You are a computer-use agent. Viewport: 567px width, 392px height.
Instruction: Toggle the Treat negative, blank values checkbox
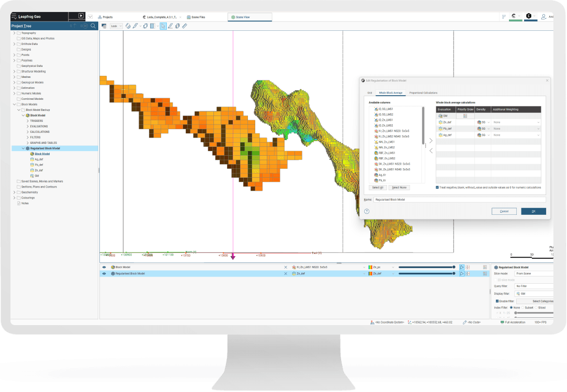(x=437, y=188)
